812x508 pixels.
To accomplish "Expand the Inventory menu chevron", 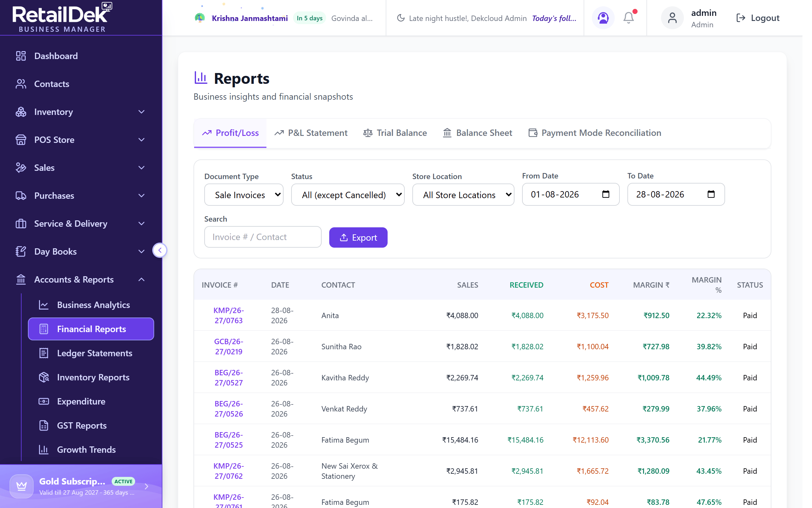I will tap(141, 112).
